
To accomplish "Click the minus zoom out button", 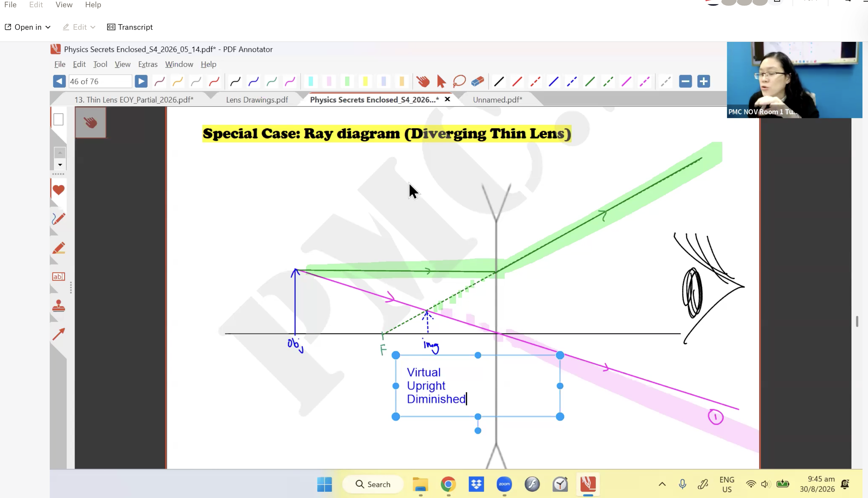I will pos(685,81).
